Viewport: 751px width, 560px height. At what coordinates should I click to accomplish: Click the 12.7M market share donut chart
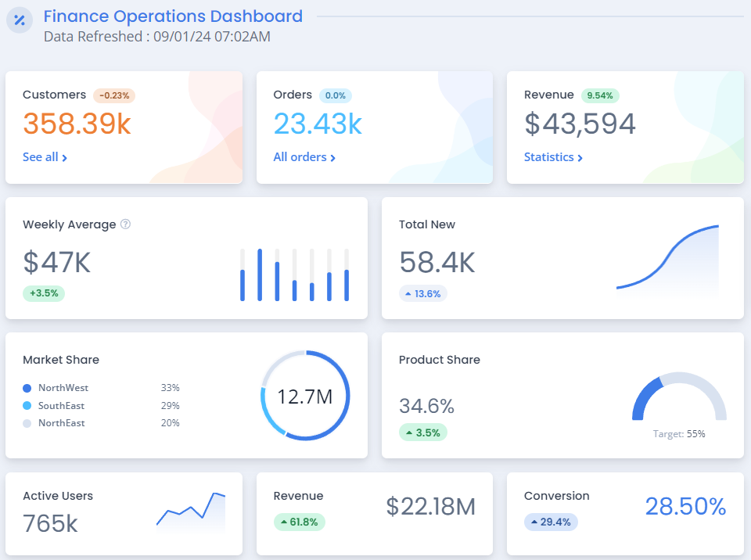click(x=305, y=396)
